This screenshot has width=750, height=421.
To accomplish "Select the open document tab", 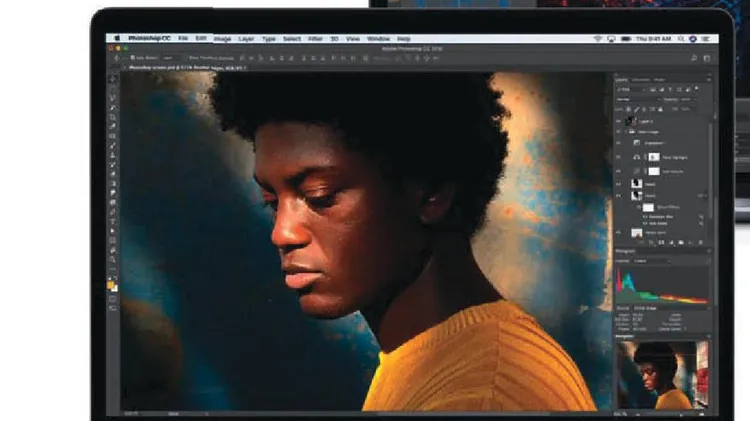I will coord(187,68).
